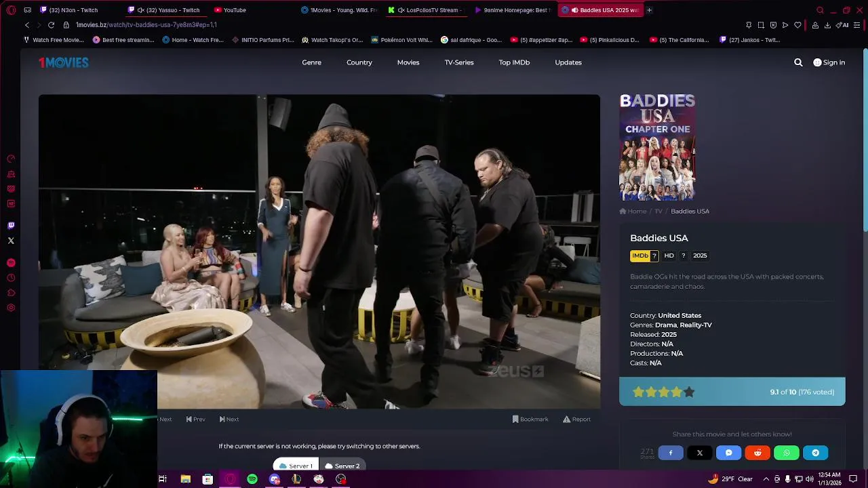Open notifications icon in system tray

(x=853, y=479)
